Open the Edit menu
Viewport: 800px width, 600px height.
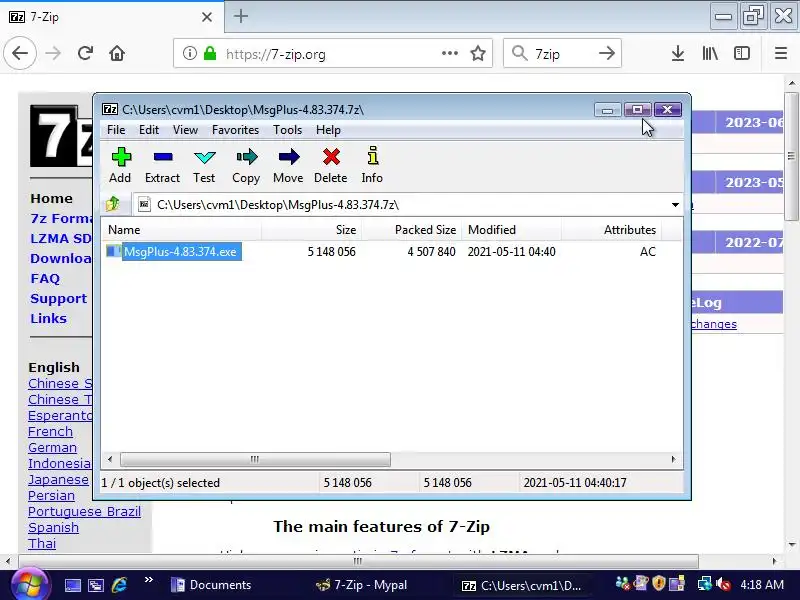click(149, 130)
